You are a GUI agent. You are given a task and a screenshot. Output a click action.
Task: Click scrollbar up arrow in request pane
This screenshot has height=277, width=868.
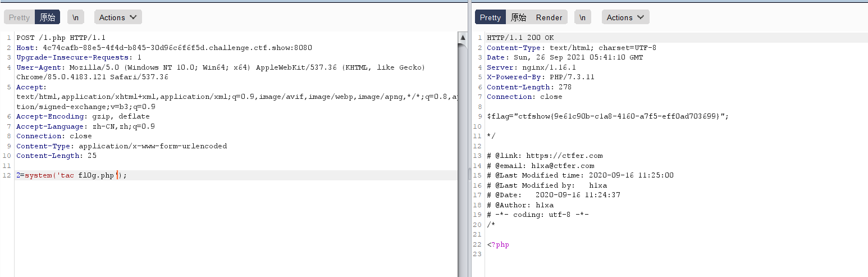pyautogui.click(x=463, y=38)
